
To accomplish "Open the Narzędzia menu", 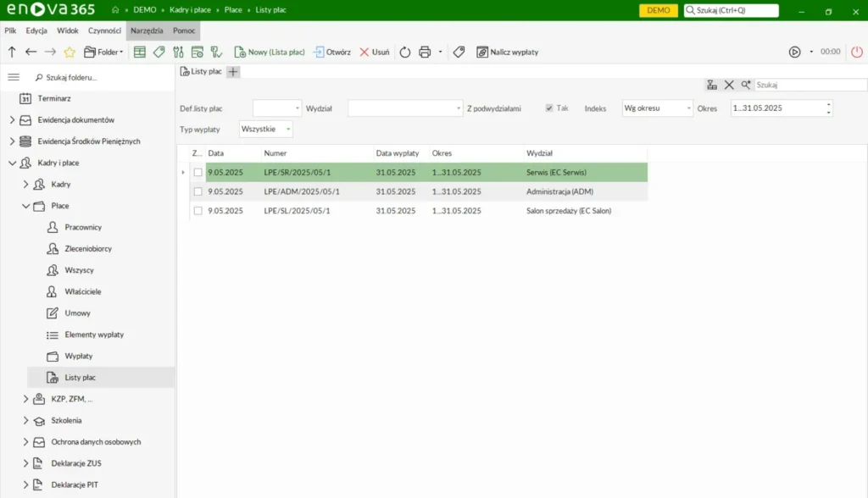I will [147, 31].
